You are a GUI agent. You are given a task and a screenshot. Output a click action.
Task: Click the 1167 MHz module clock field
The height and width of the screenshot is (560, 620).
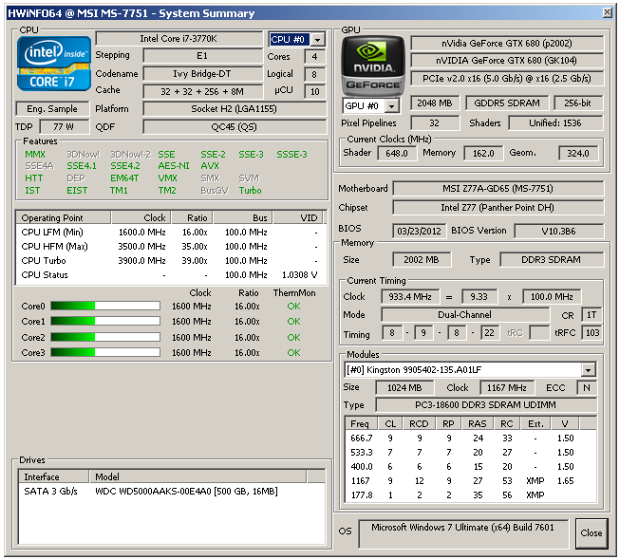tap(507, 388)
